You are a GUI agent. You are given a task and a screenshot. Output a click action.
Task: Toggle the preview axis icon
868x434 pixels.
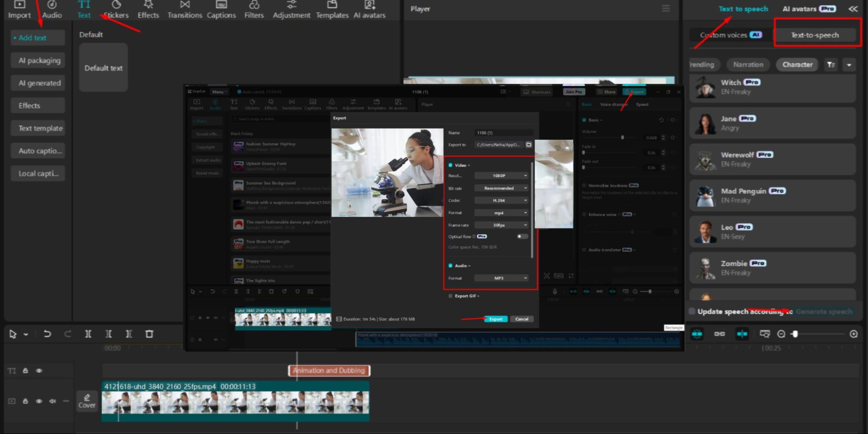[x=742, y=334]
